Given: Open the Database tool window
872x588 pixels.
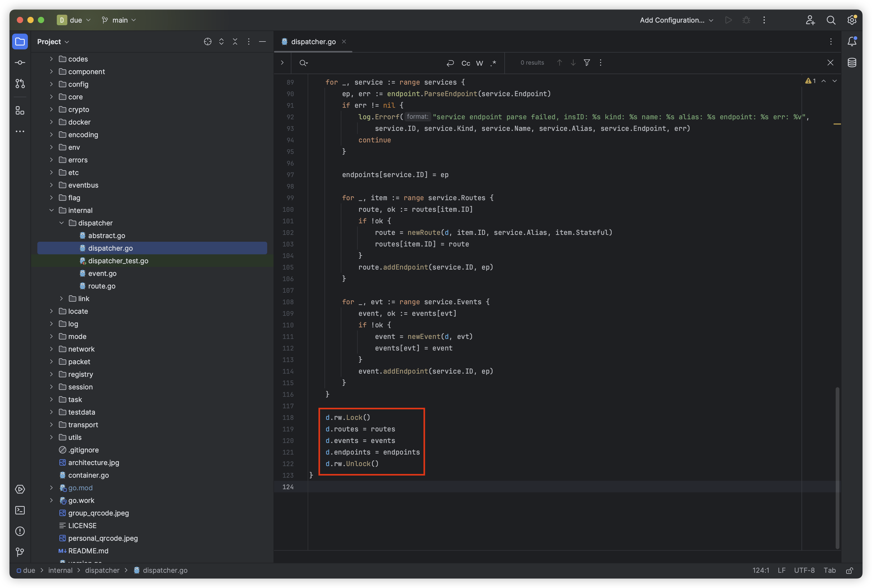Looking at the screenshot, I should (x=852, y=63).
